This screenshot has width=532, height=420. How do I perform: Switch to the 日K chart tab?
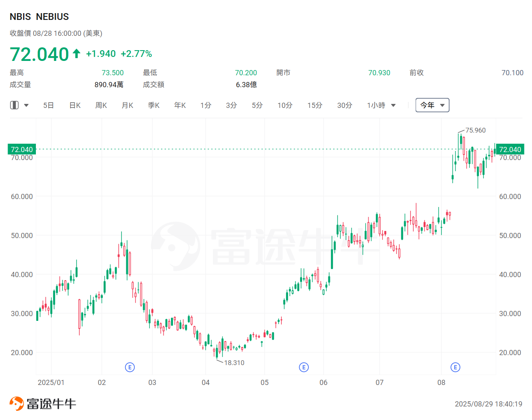(75, 105)
